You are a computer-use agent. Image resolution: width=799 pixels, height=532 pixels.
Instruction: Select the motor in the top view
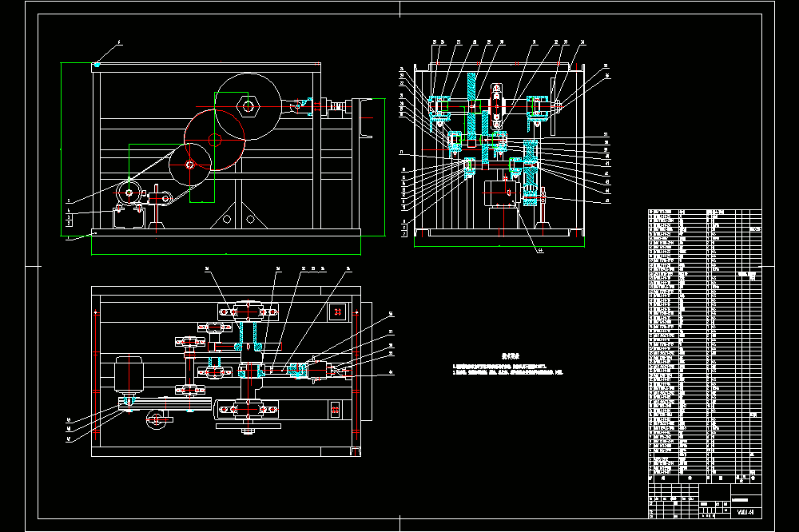(129, 376)
